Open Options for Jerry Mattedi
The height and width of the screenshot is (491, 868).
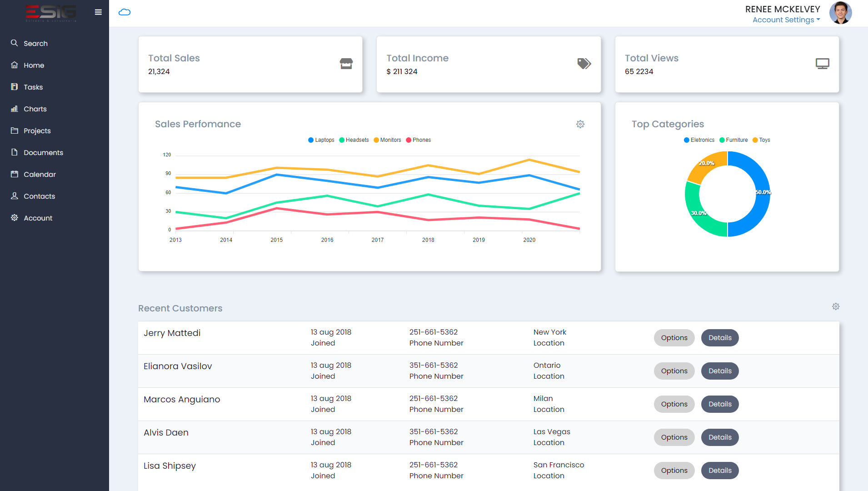pyautogui.click(x=674, y=338)
